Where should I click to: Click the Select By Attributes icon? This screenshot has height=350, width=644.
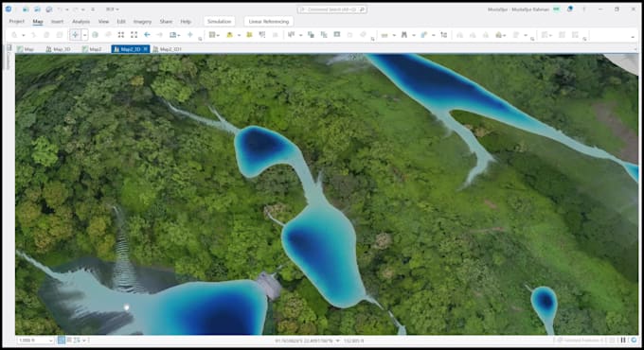coord(311,35)
